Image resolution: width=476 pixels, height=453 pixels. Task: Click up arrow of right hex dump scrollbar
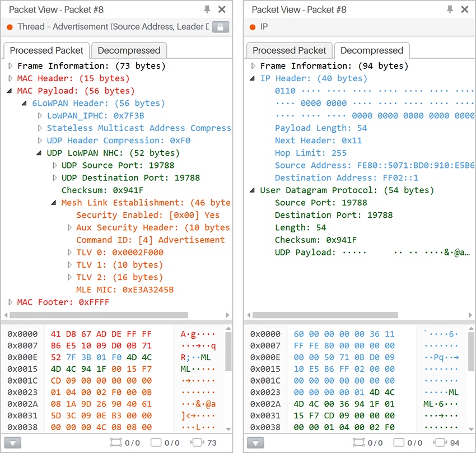[471, 329]
